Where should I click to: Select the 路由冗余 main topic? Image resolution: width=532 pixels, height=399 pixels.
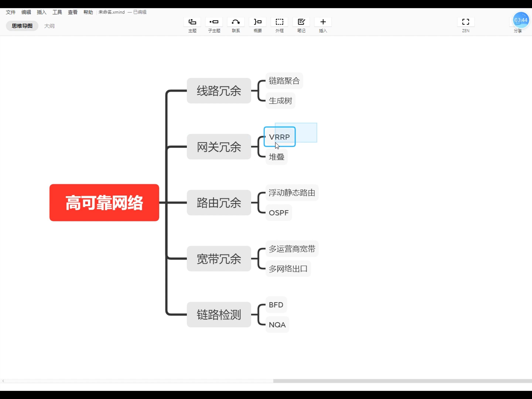coord(219,203)
